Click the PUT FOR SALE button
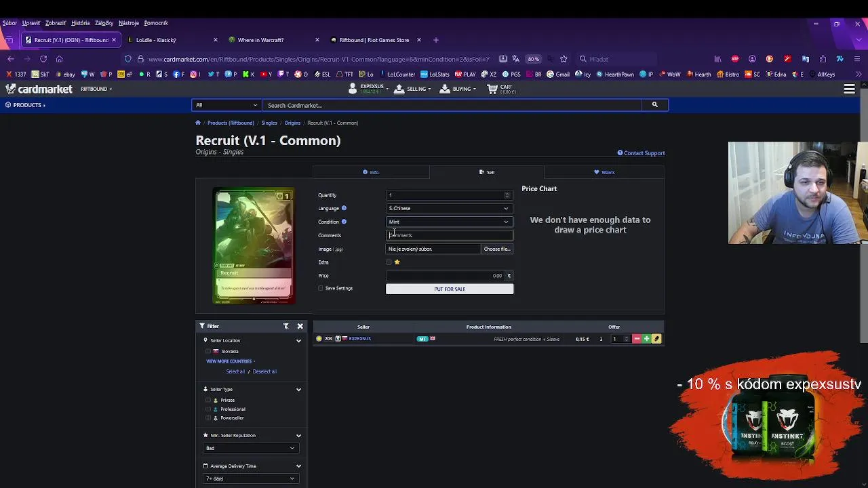This screenshot has height=488, width=868. (450, 289)
